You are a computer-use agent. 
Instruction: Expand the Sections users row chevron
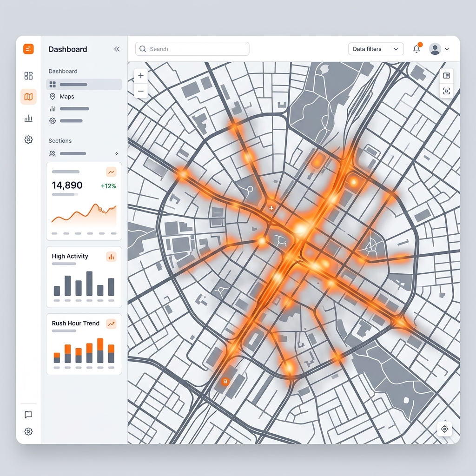click(x=117, y=153)
